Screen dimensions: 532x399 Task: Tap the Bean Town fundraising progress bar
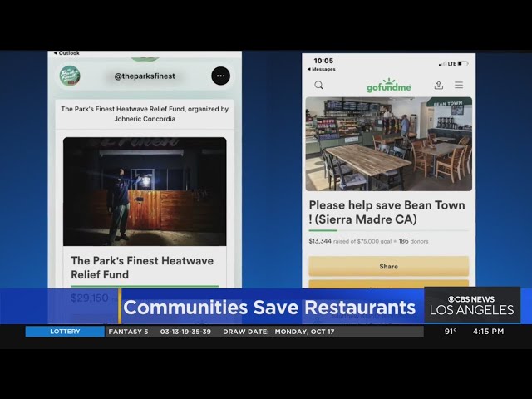click(389, 231)
